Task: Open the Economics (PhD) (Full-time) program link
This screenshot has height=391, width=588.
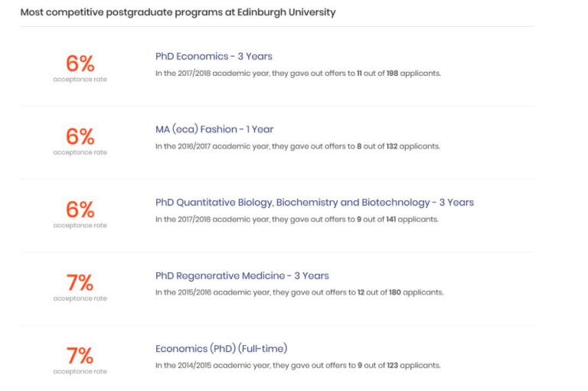Action: click(x=221, y=349)
